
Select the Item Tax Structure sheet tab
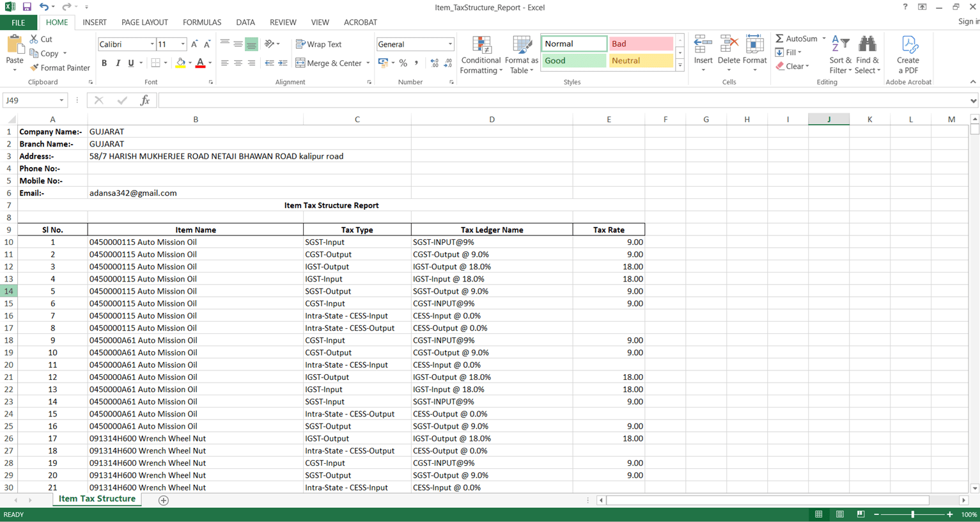point(97,500)
